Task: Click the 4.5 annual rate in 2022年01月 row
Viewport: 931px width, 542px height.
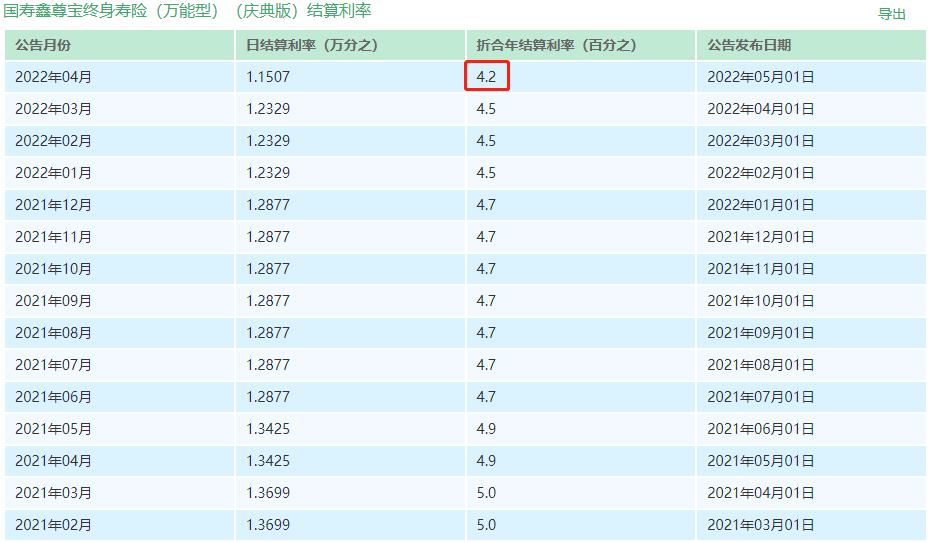Action: 486,173
